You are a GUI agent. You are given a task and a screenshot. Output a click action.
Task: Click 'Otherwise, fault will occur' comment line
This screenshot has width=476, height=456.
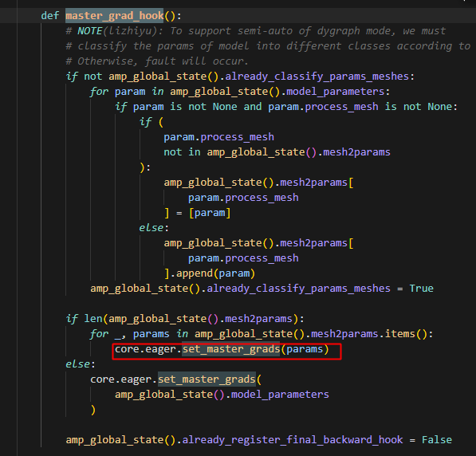[x=157, y=61]
